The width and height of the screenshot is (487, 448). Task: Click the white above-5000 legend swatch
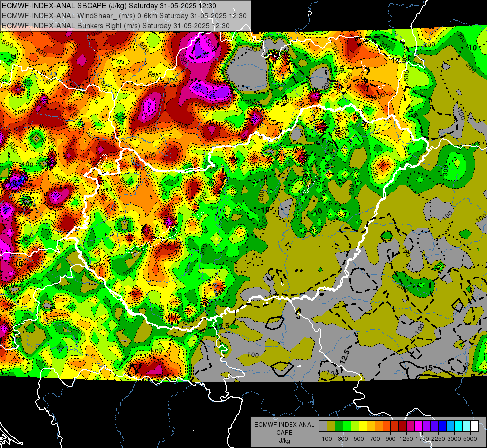[x=474, y=426]
